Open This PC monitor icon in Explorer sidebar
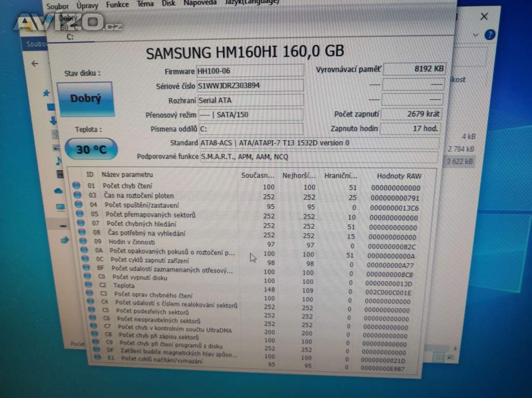532x398 pixels. point(61,207)
